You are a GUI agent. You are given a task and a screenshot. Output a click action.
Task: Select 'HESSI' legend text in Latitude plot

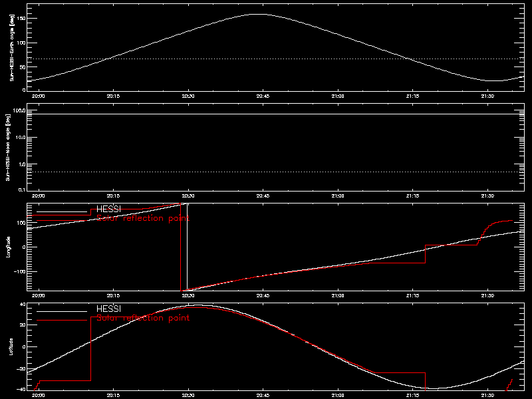tap(108, 309)
